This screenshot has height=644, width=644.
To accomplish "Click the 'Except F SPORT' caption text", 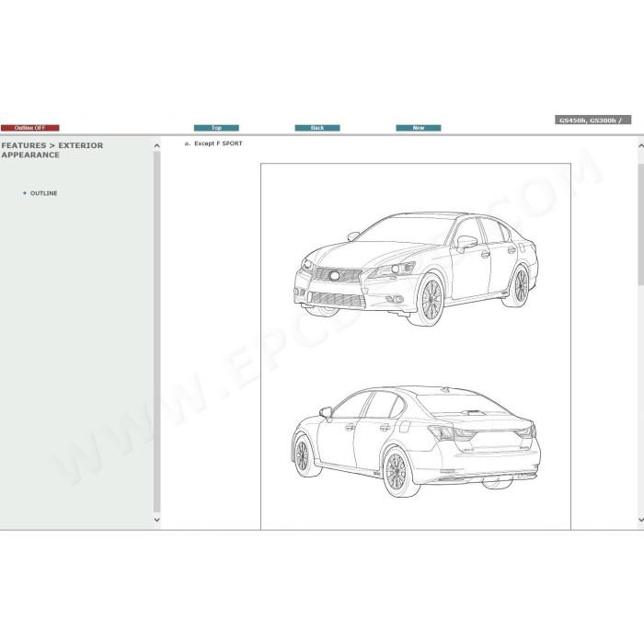I will pyautogui.click(x=218, y=144).
